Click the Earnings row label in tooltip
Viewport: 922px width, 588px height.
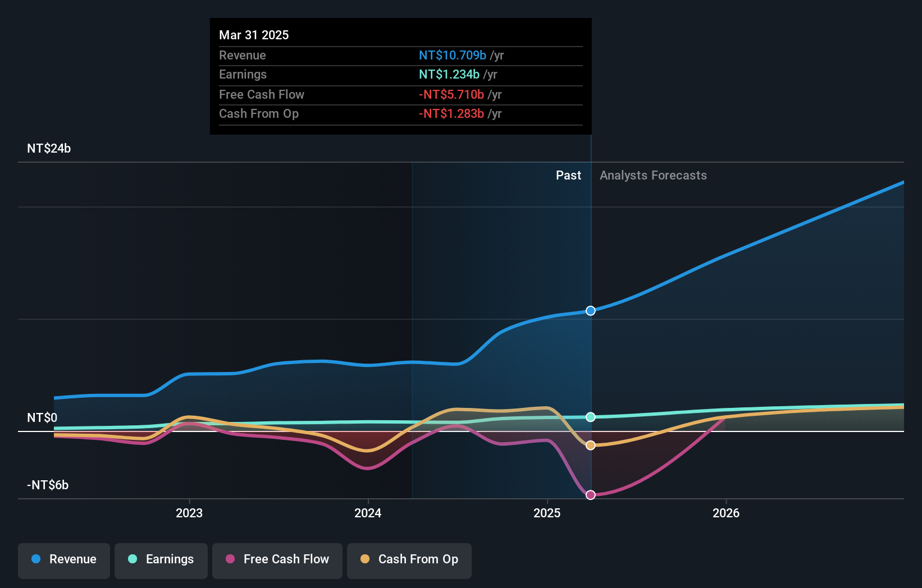click(x=243, y=75)
